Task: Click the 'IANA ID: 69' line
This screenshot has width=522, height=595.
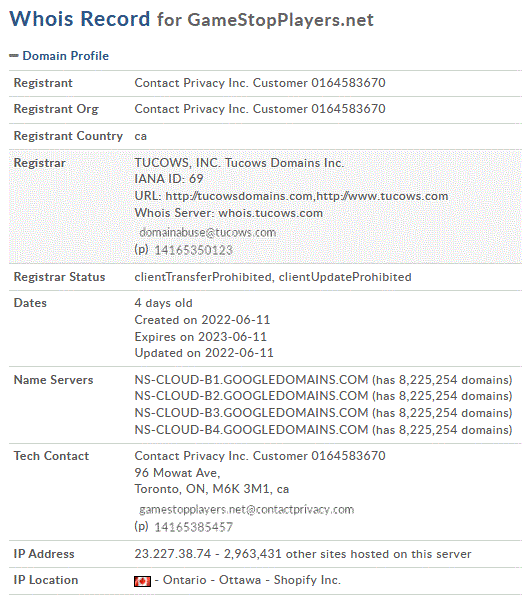Action: click(x=169, y=179)
